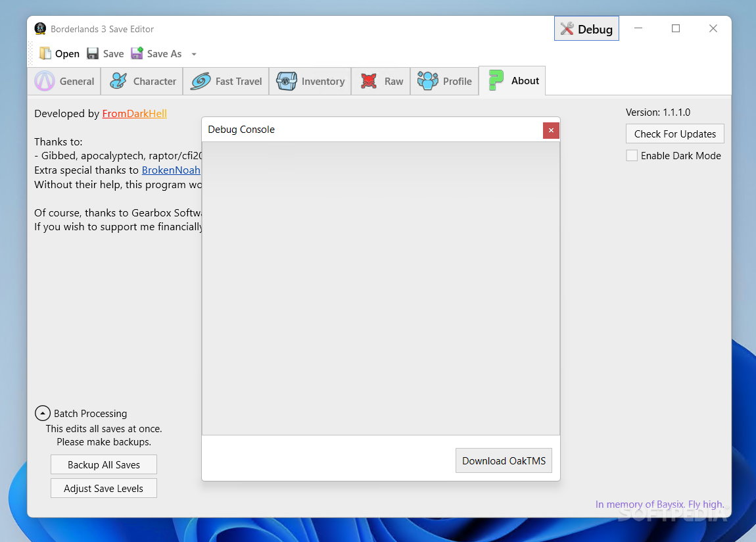Maximize the Save Editor window
This screenshot has height=542, width=756.
[676, 28]
